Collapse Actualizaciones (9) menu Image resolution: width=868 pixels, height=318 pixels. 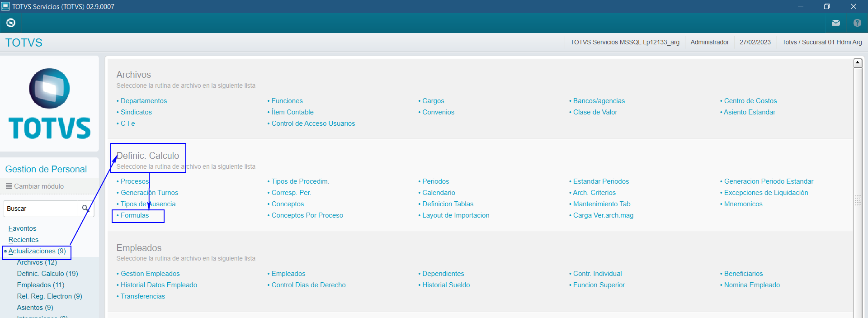tap(37, 251)
